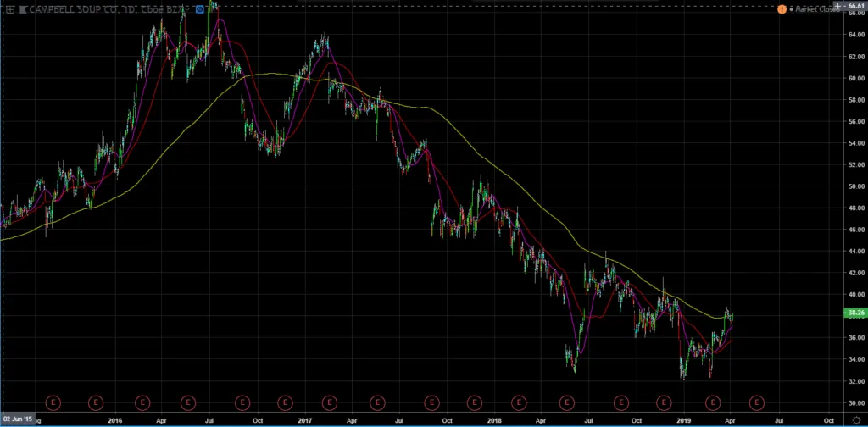Click the CAMPBELL SOUP CO chart title

[73, 9]
